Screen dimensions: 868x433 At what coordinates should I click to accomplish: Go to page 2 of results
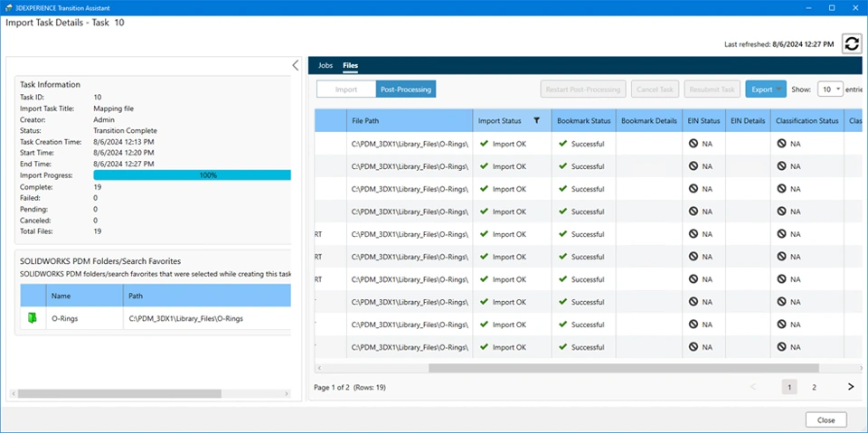click(814, 387)
